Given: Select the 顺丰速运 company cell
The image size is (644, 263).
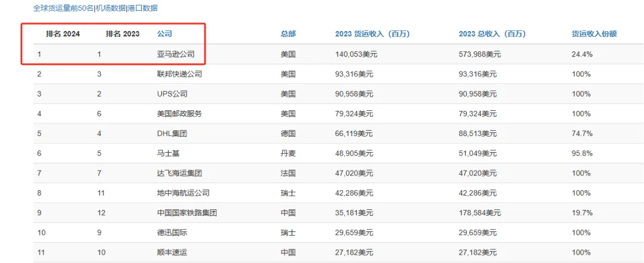Looking at the screenshot, I should coord(172,252).
